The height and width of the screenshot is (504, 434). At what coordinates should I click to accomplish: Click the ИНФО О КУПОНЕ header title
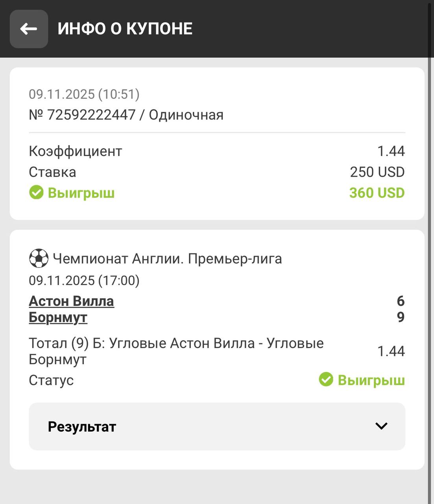(125, 29)
